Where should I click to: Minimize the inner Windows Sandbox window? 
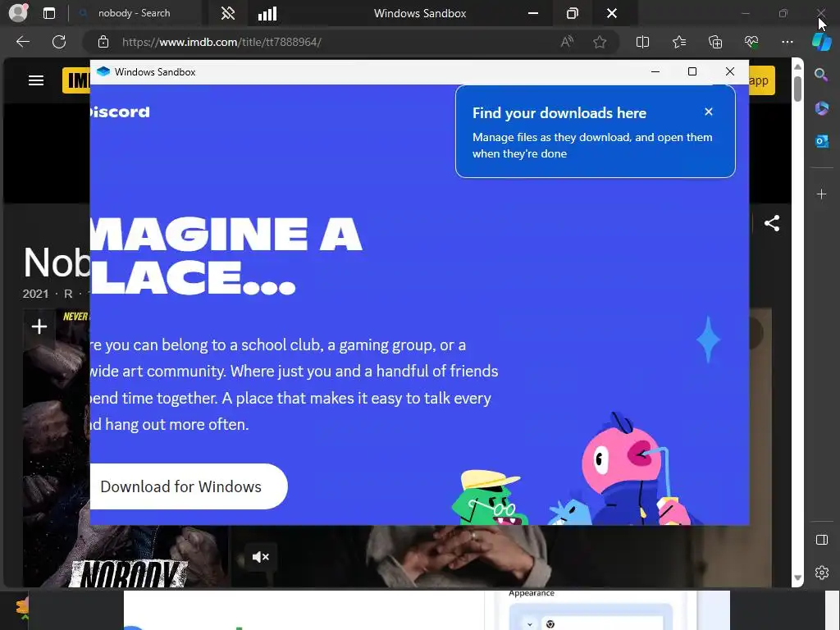655,71
